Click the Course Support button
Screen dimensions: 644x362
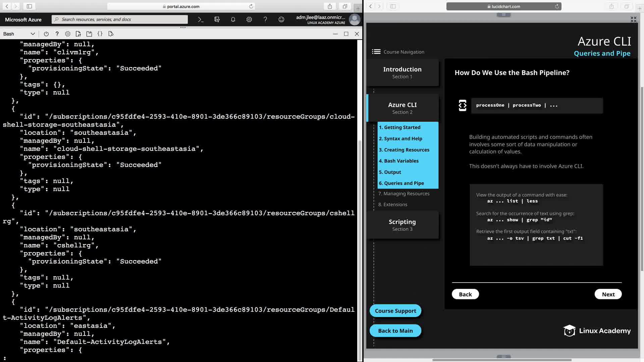(x=395, y=311)
